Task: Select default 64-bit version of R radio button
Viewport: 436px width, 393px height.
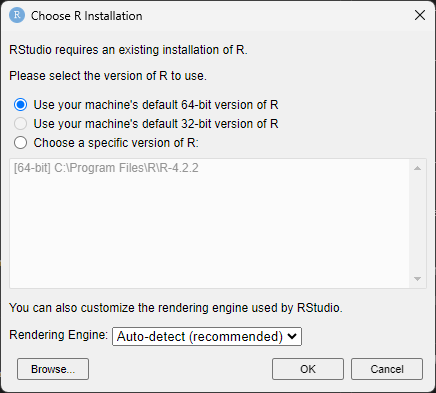Action: click(21, 105)
